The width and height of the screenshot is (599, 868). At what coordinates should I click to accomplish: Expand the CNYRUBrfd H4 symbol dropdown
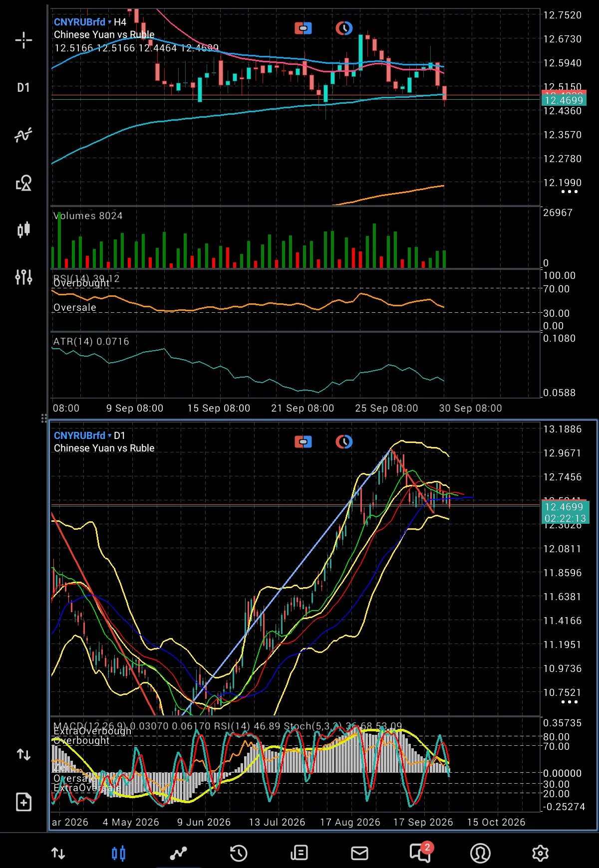pyautogui.click(x=83, y=22)
